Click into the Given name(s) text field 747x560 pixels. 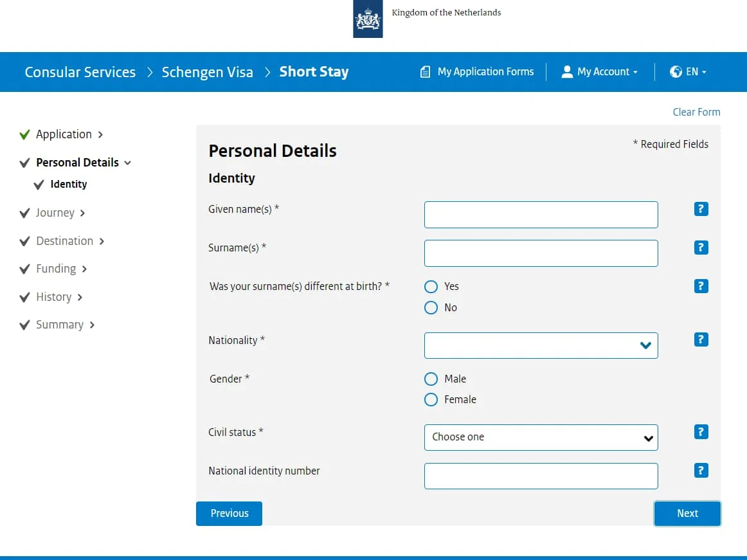[541, 215]
